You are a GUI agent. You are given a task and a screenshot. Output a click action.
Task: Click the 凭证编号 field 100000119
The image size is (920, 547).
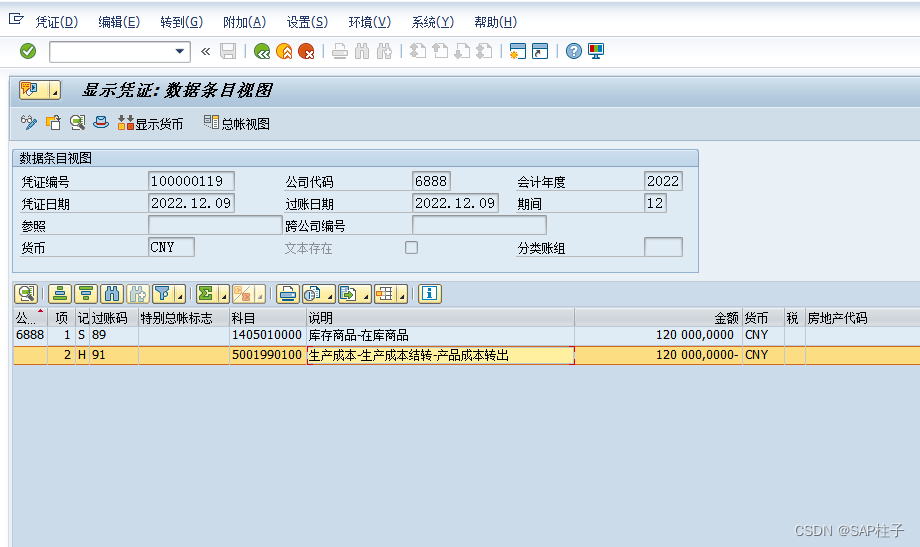(x=191, y=181)
